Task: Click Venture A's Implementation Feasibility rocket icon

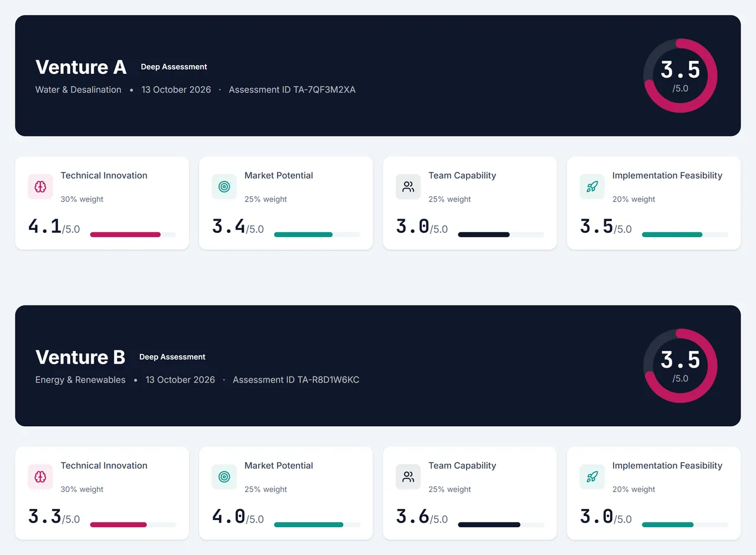Action: click(x=592, y=187)
